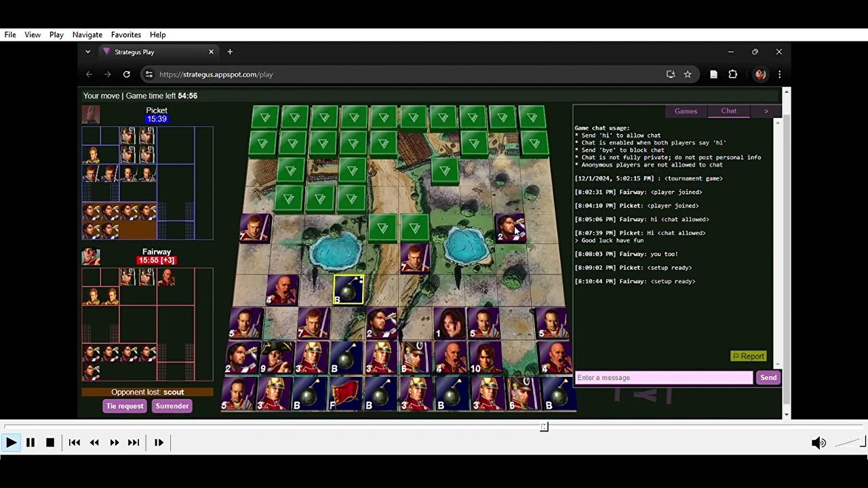
Task: Stop the video playback
Action: click(50, 443)
